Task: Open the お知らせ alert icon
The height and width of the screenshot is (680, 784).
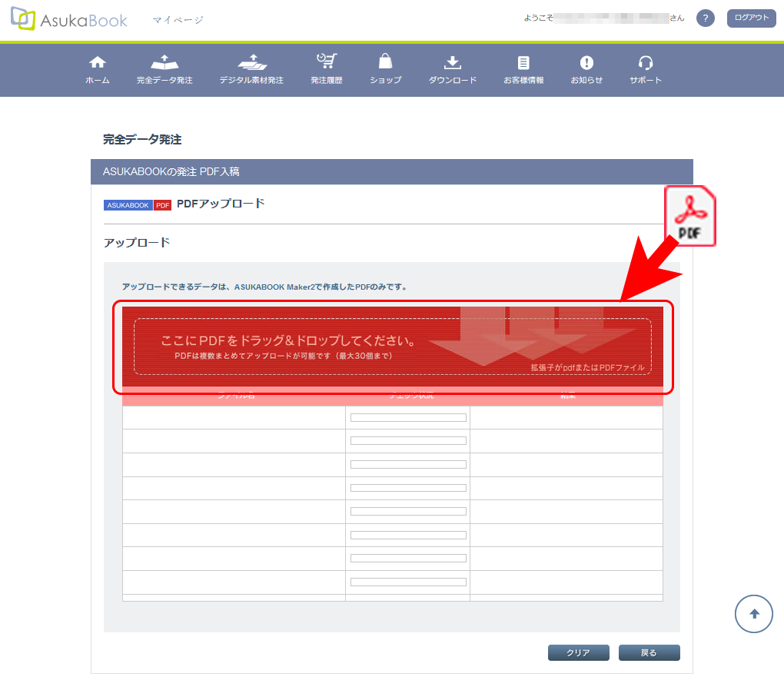Action: click(586, 63)
